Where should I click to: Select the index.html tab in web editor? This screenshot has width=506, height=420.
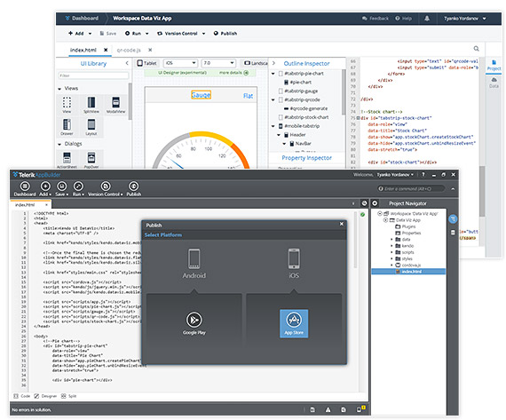click(x=83, y=50)
